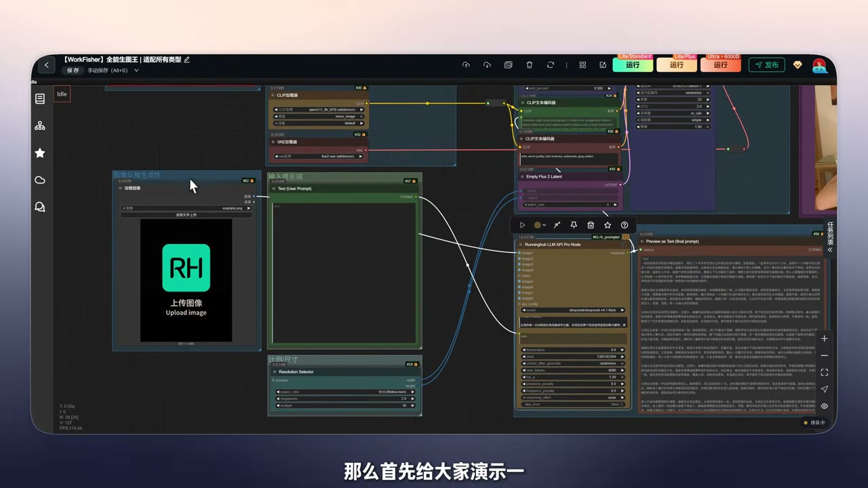Run workflow with Lite/Standard button
This screenshot has height=488, width=868.
(x=633, y=65)
